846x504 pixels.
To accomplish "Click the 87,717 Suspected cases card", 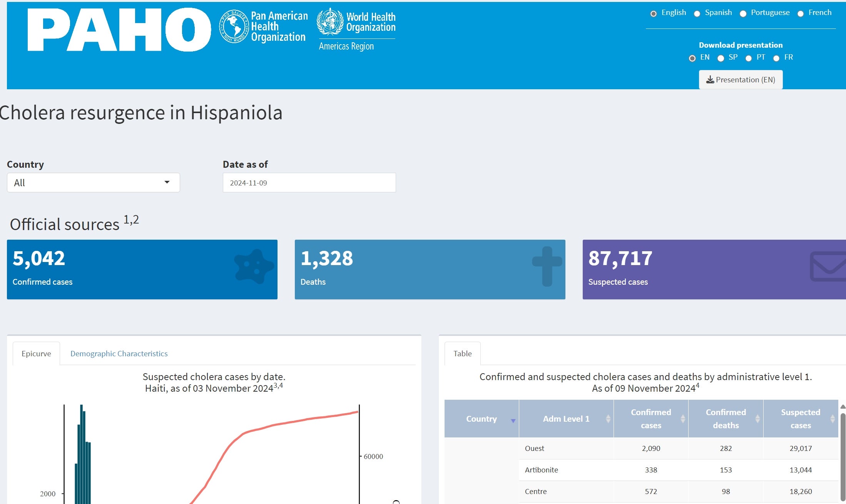I will 714,269.
